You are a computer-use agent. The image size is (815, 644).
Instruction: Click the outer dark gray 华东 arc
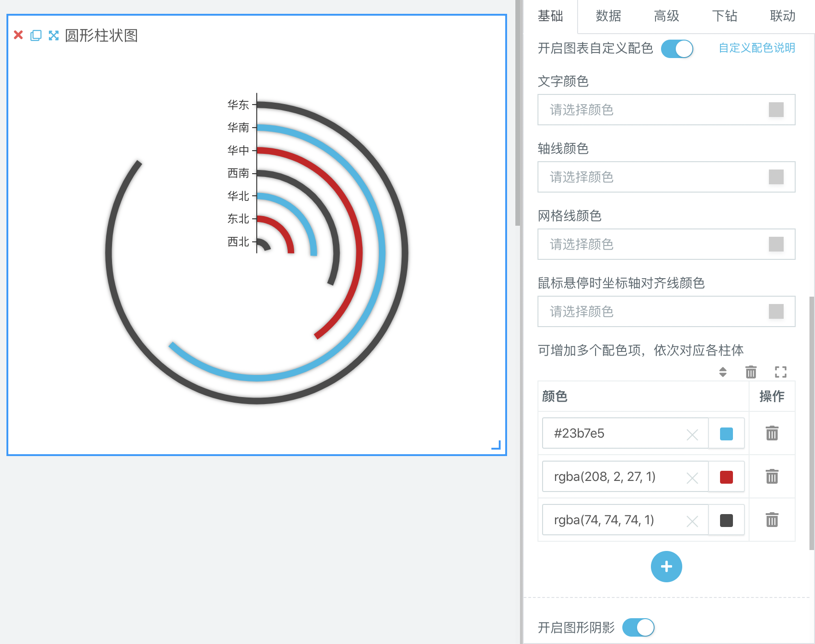click(x=404, y=253)
